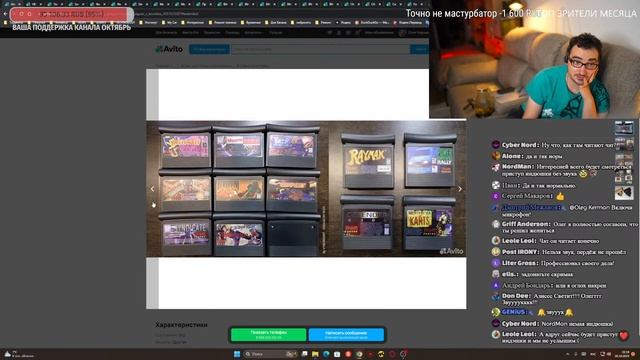Select the second gallery thumbnail on the right
The width and height of the screenshot is (640, 360).
[x=624, y=144]
